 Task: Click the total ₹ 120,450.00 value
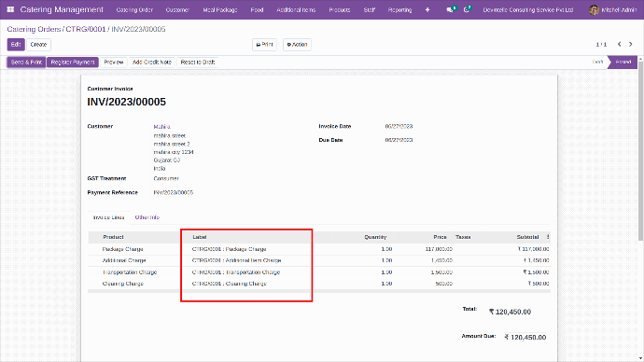point(510,312)
